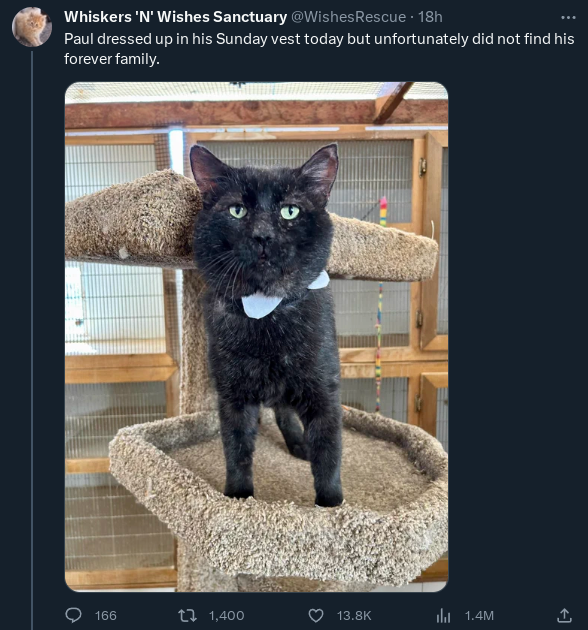Screen dimensions: 588x630
Task: View the 166 replies count
Action: click(106, 616)
